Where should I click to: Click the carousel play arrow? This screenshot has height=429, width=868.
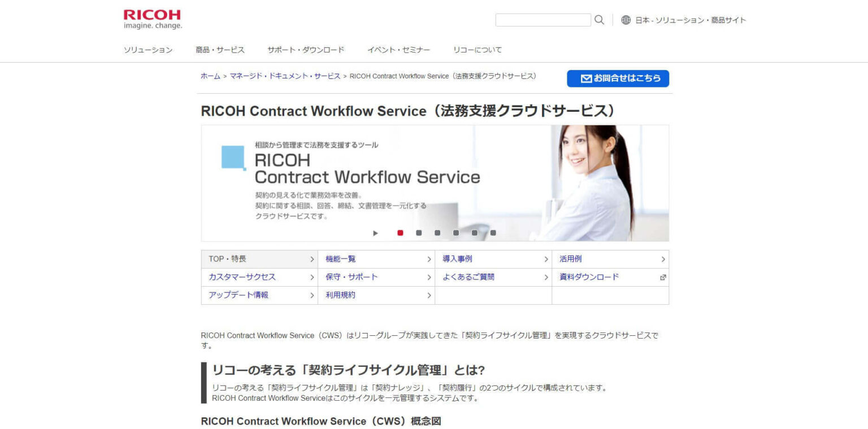375,232
